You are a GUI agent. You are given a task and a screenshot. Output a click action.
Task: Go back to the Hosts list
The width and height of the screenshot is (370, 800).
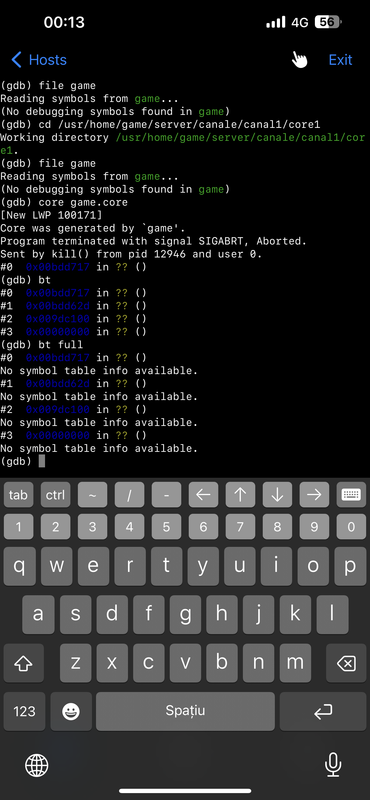39,60
